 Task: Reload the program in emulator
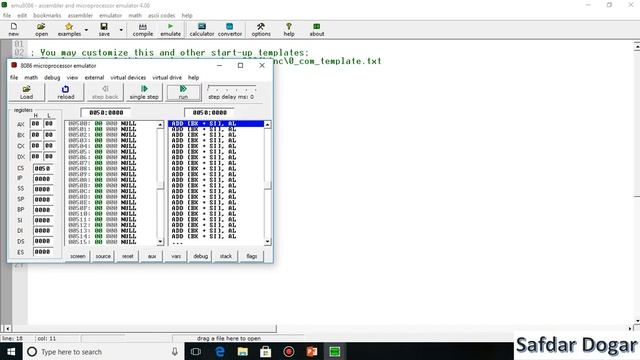tap(66, 92)
